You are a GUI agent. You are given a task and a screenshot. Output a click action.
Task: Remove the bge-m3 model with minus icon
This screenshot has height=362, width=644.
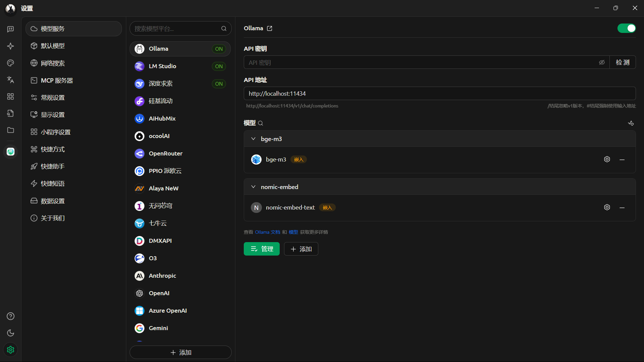point(622,160)
